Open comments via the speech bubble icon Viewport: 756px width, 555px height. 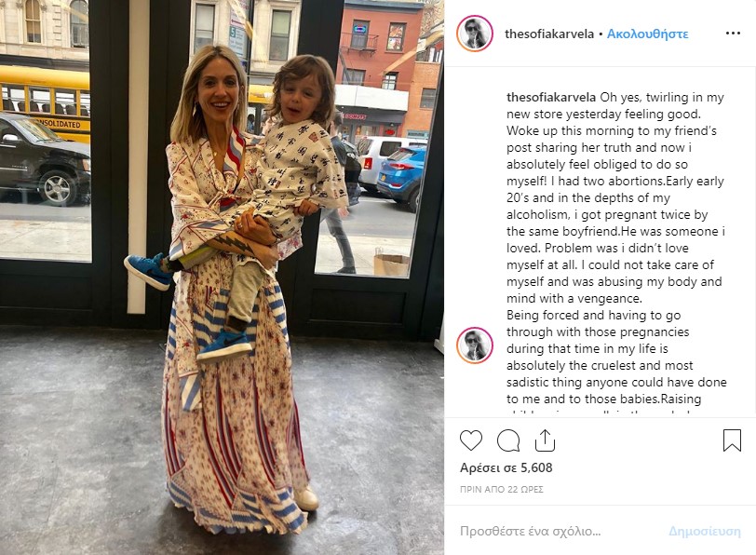click(508, 440)
